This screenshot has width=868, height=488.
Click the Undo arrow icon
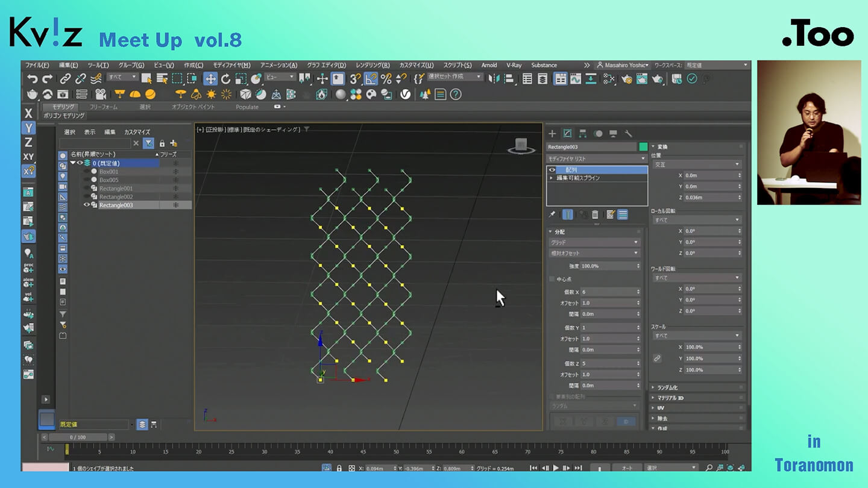(33, 79)
